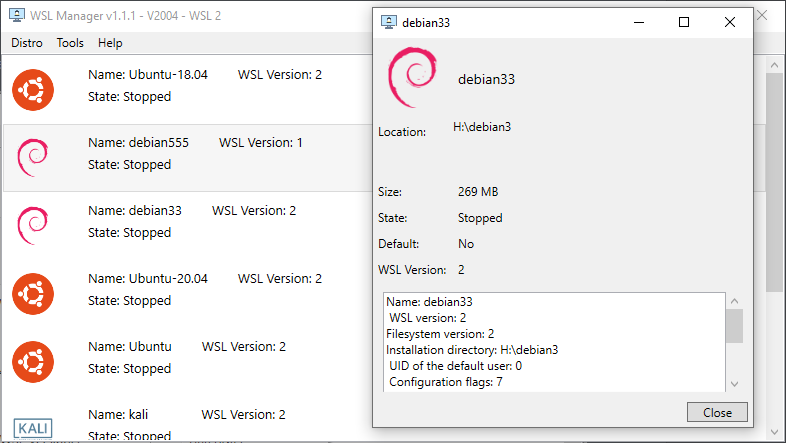Click 'Configuration flags: 7' line
The width and height of the screenshot is (786, 443).
(446, 382)
